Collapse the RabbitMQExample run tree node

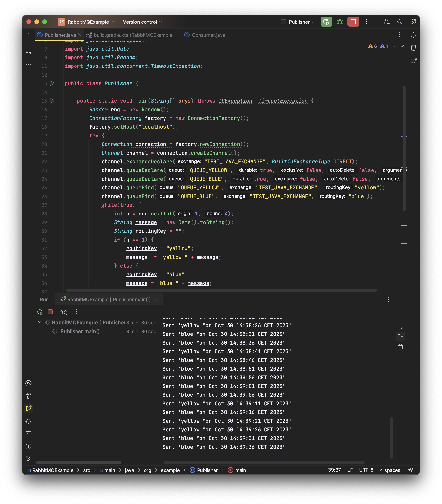[40, 322]
